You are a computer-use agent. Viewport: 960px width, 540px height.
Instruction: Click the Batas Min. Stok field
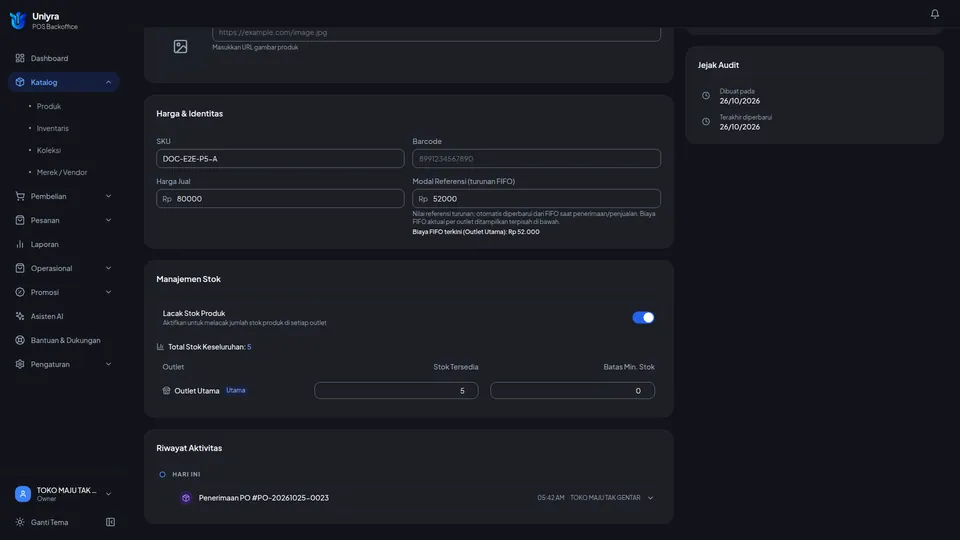point(572,391)
